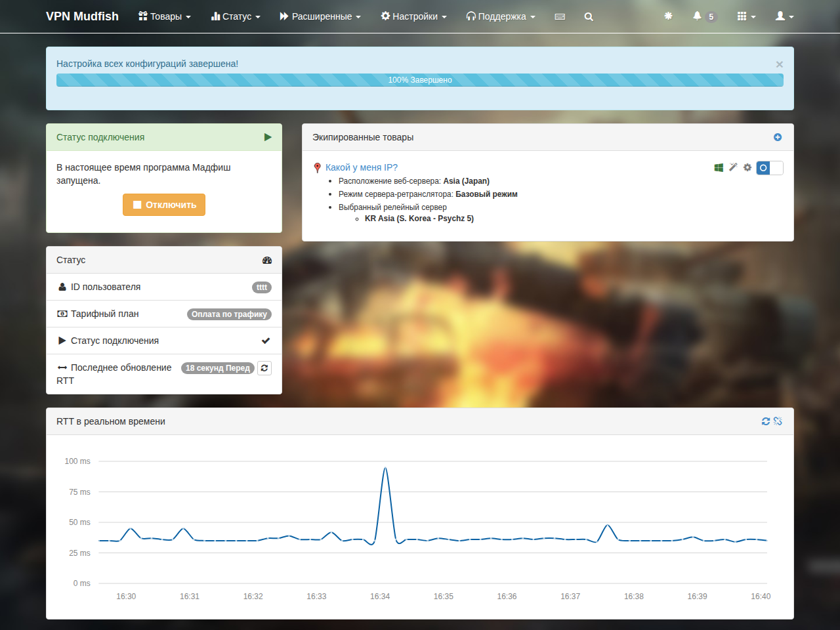The image size is (840, 630).
Task: Expand the Расширенные menu
Action: click(320, 16)
